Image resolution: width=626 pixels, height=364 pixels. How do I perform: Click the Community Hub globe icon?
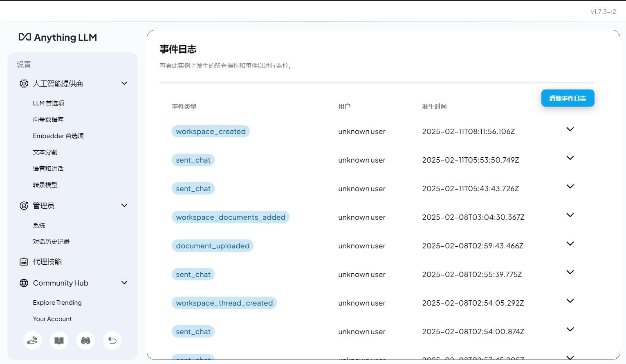pos(24,283)
